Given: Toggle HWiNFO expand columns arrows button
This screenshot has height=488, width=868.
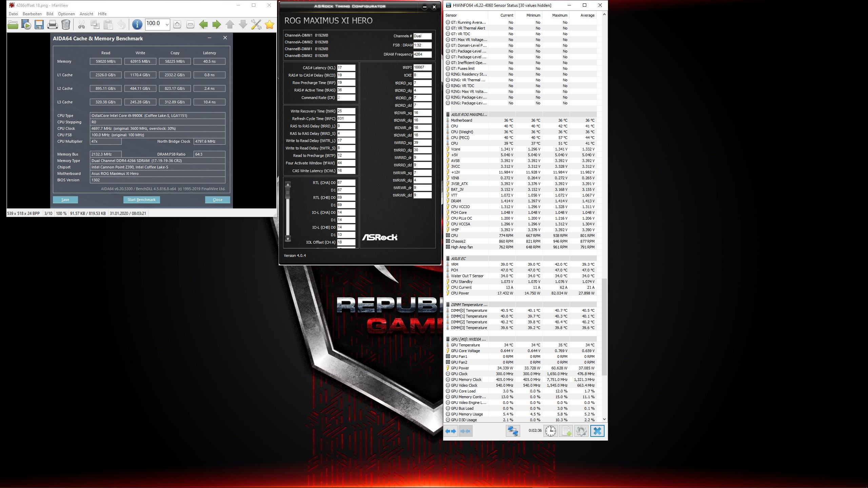Looking at the screenshot, I should pos(451,431).
